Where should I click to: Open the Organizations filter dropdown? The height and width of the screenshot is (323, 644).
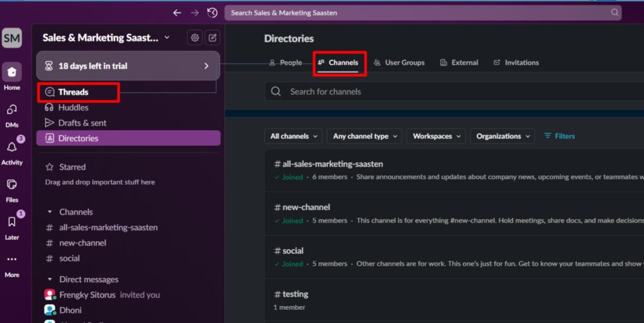[x=502, y=136]
